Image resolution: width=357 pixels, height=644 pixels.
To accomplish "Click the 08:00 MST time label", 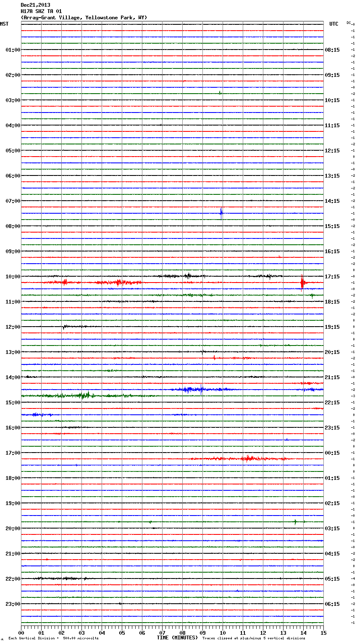I will [x=13, y=226].
